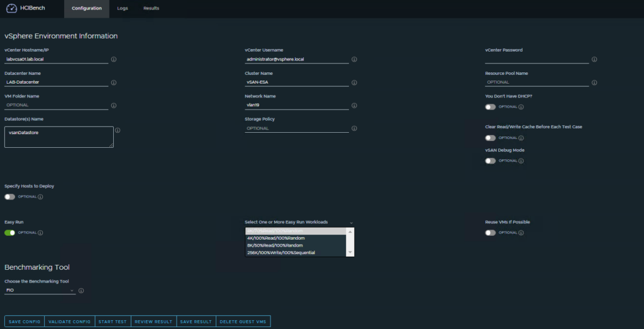Enable vSAN Debug Mode toggle
This screenshot has width=644, height=329.
tap(491, 161)
